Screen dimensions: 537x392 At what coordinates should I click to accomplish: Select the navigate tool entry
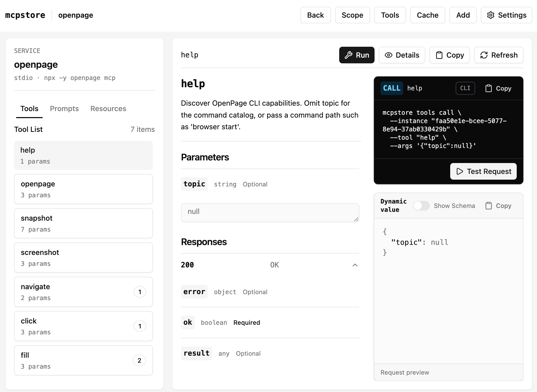(x=83, y=292)
